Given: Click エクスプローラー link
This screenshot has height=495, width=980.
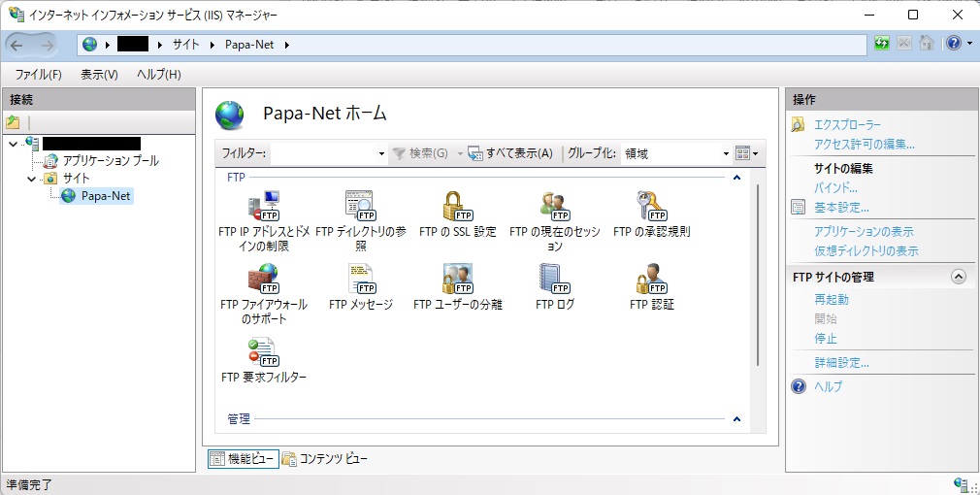Looking at the screenshot, I should coord(847,125).
